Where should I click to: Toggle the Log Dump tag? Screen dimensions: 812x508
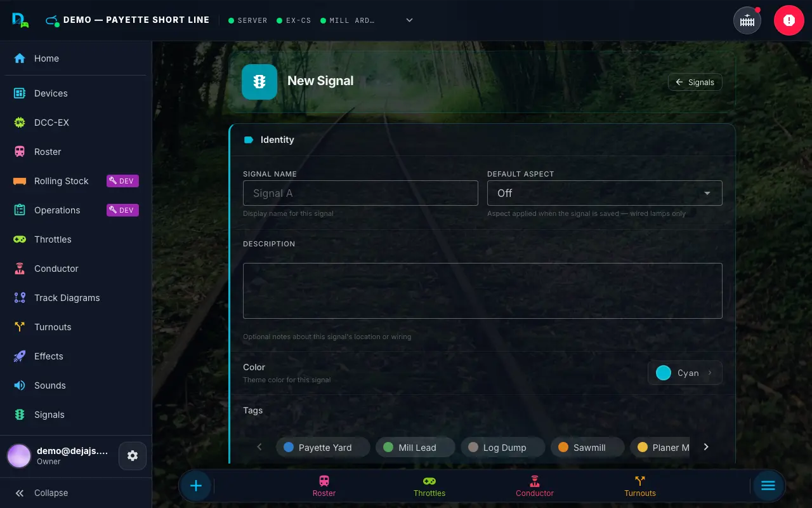coord(502,447)
